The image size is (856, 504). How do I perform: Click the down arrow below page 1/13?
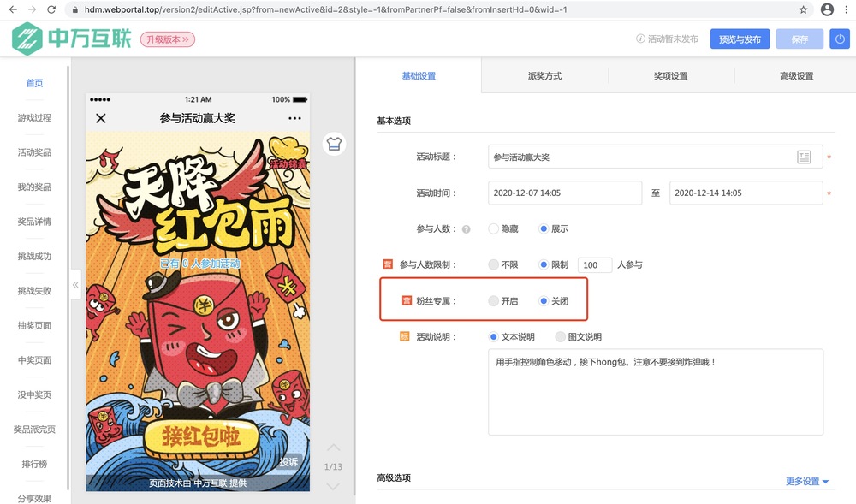(x=334, y=485)
